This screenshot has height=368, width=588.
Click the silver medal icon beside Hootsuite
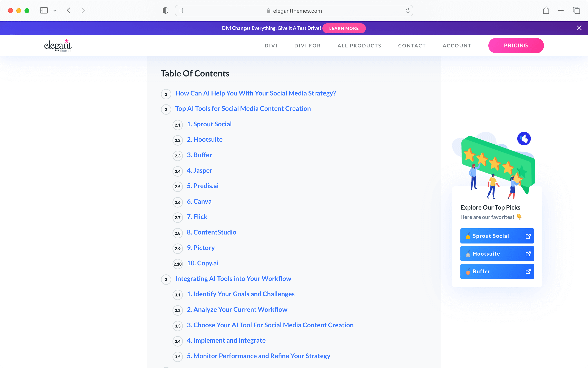(x=468, y=254)
